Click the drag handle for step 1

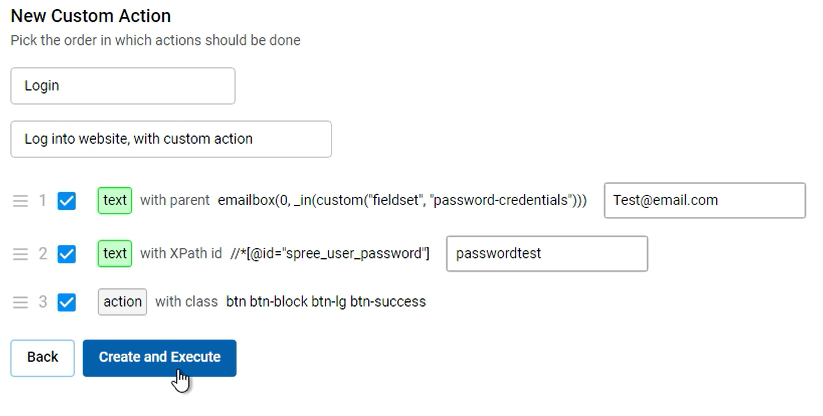[20, 201]
